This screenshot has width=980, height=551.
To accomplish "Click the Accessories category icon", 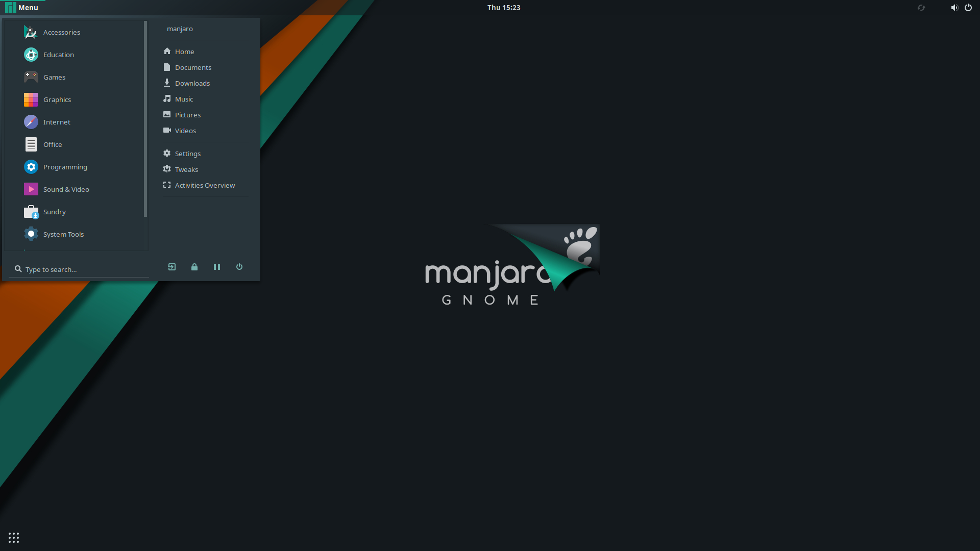I will 31,32.
